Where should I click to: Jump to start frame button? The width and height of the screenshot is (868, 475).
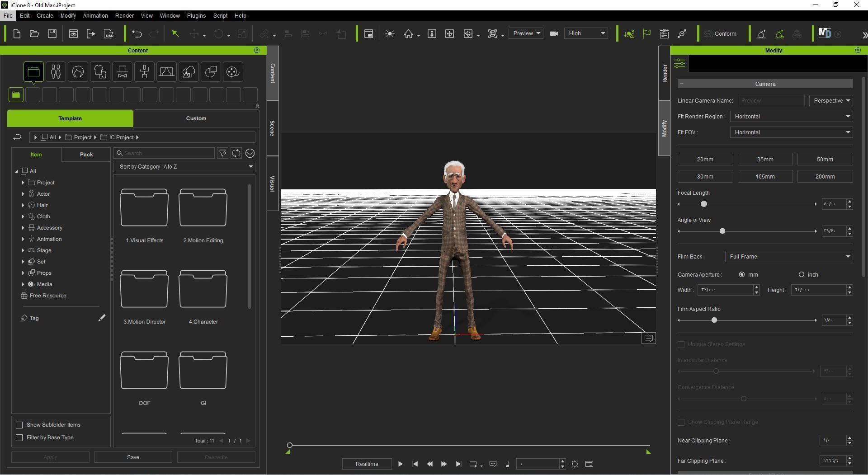(415, 464)
